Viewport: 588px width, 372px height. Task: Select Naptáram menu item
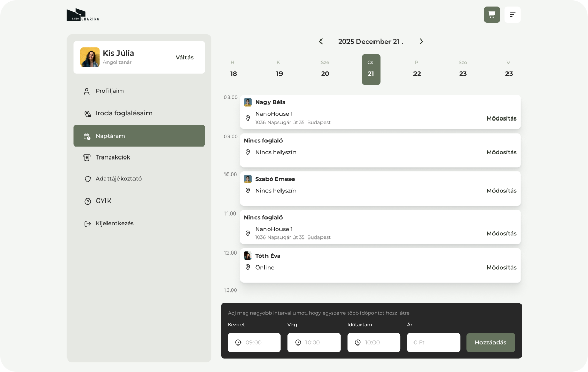139,136
